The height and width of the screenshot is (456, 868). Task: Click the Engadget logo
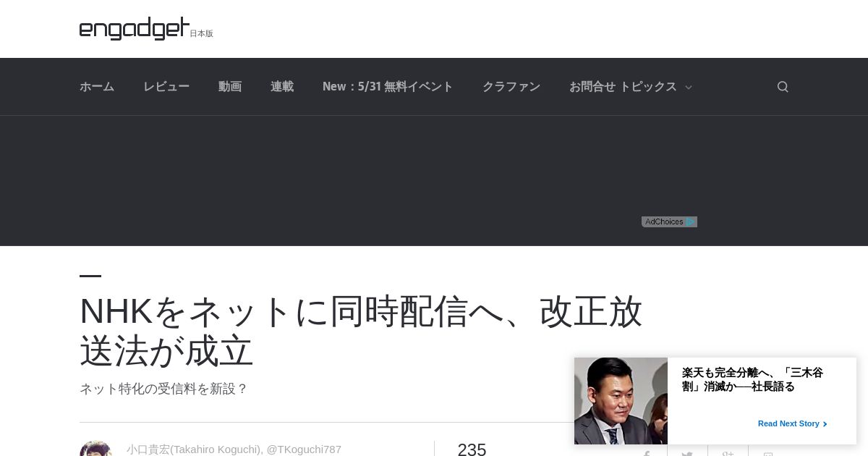135,28
